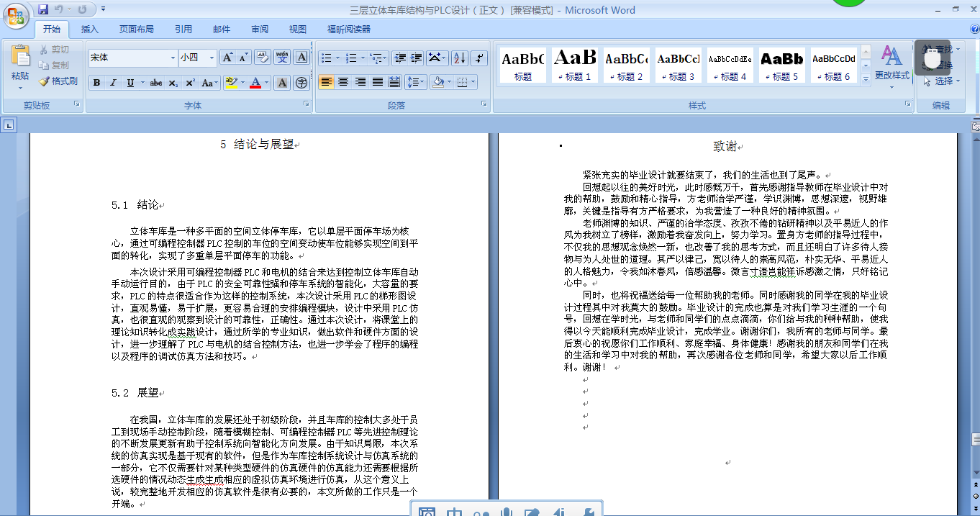
Task: Align text left
Action: click(x=327, y=82)
